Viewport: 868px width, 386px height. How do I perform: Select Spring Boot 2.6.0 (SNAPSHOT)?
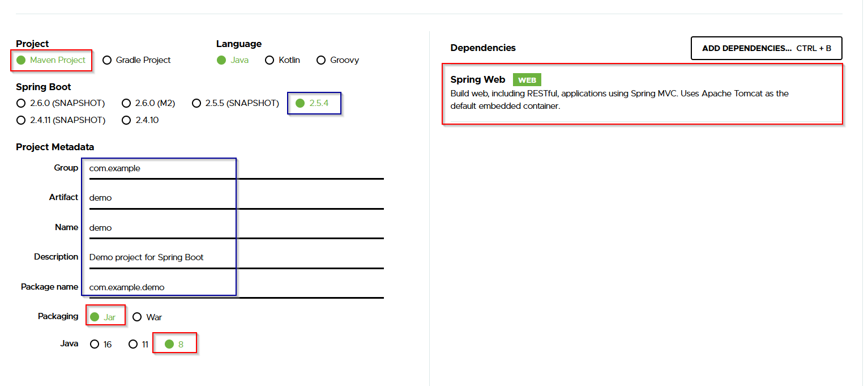click(22, 103)
